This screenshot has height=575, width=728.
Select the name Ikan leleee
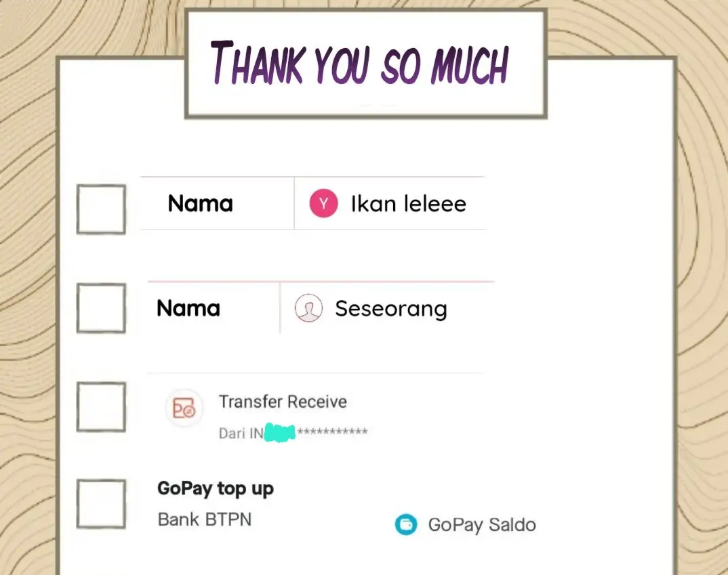[409, 204]
